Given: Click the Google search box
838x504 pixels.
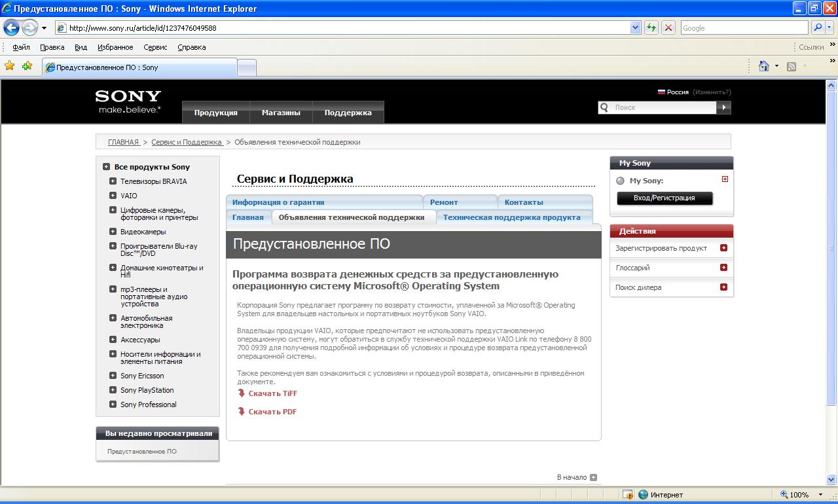Looking at the screenshot, I should click(744, 28).
